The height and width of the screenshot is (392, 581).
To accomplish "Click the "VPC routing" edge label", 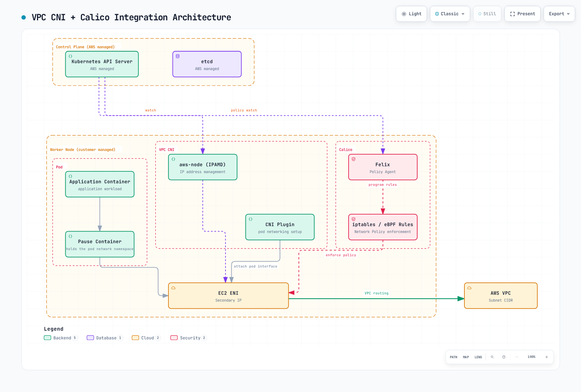I will pos(377,293).
